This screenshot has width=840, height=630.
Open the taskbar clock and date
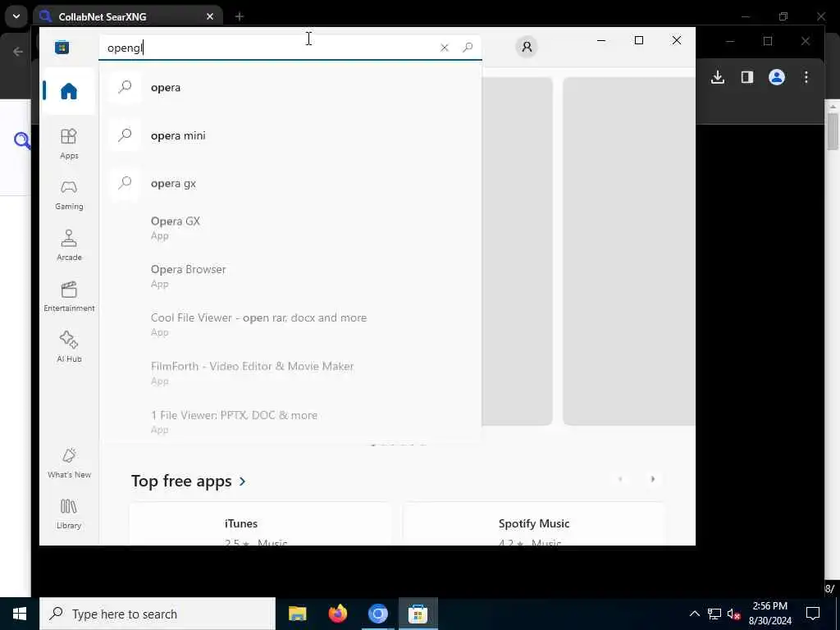[769, 614]
